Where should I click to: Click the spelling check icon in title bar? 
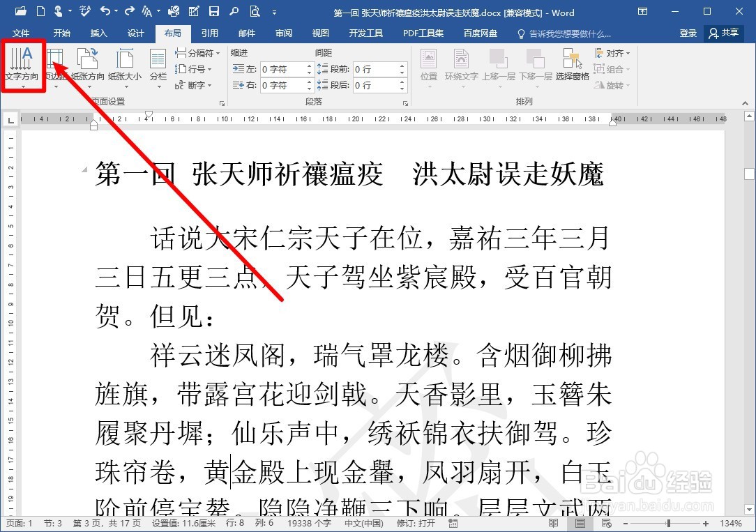[x=85, y=11]
